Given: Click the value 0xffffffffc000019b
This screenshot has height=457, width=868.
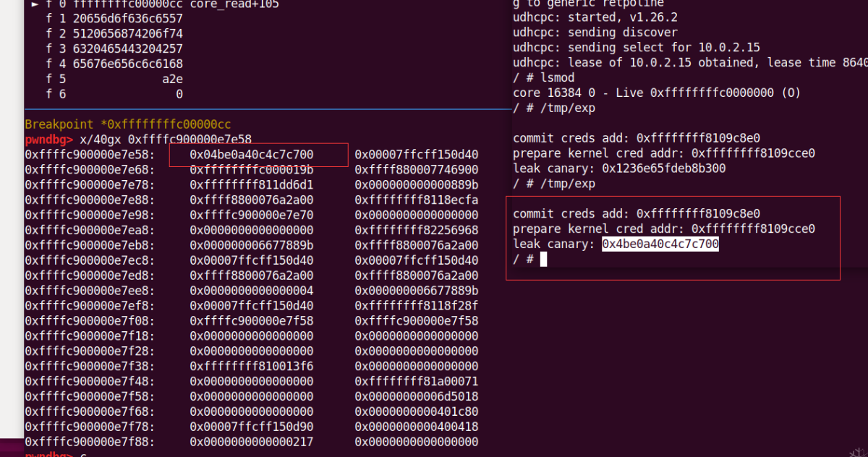Looking at the screenshot, I should 252,170.
